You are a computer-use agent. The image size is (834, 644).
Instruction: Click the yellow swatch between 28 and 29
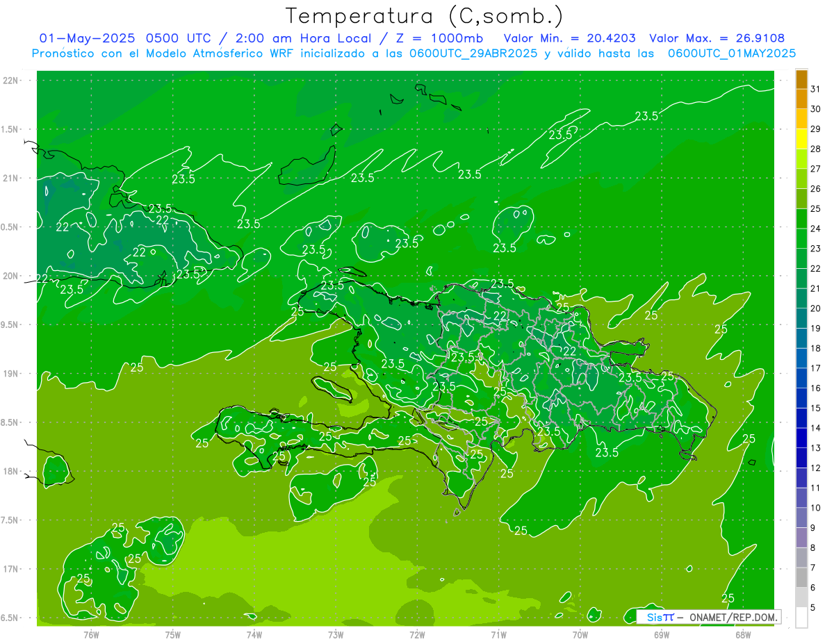[801, 139]
